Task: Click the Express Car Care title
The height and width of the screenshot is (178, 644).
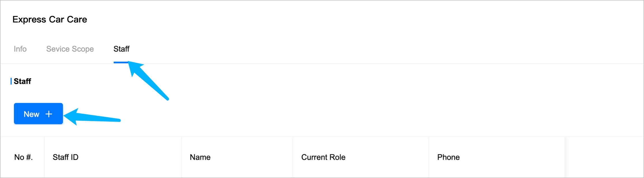Action: pos(50,20)
